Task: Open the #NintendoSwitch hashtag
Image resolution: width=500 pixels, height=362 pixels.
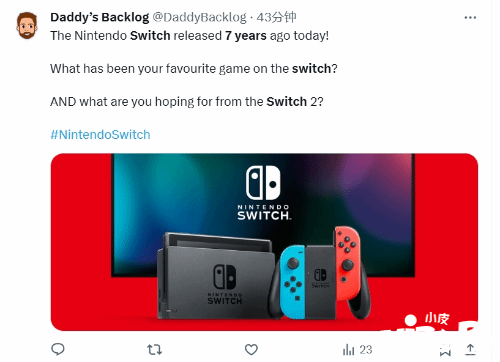Action: point(100,135)
